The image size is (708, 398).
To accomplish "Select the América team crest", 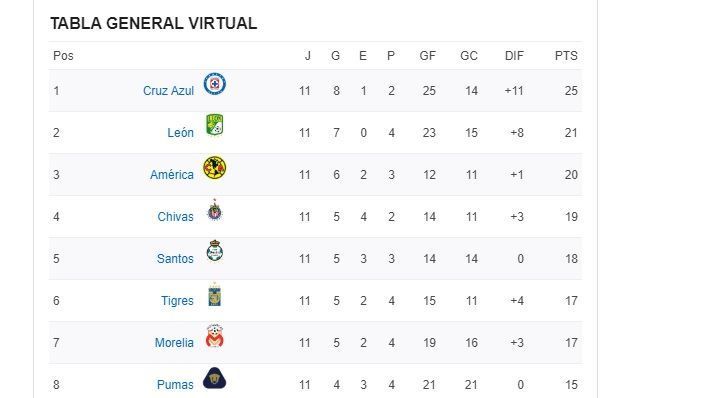I will 214,168.
